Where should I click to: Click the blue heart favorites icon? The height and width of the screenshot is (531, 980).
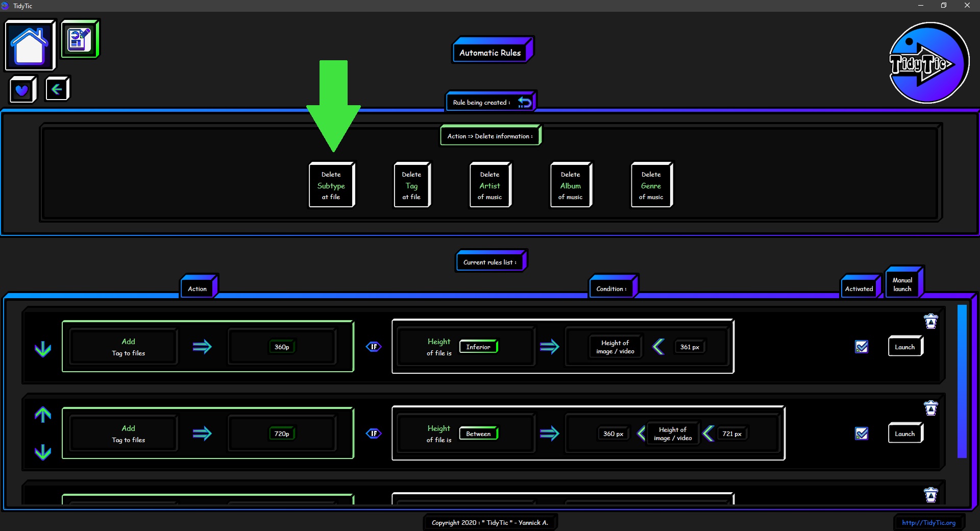[x=22, y=90]
